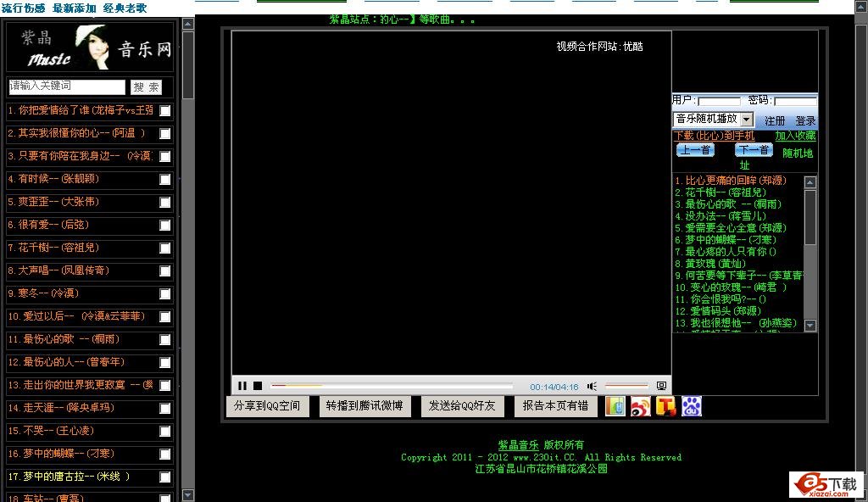The image size is (868, 502).
Task: Open the 注册 registration link
Action: (x=773, y=120)
